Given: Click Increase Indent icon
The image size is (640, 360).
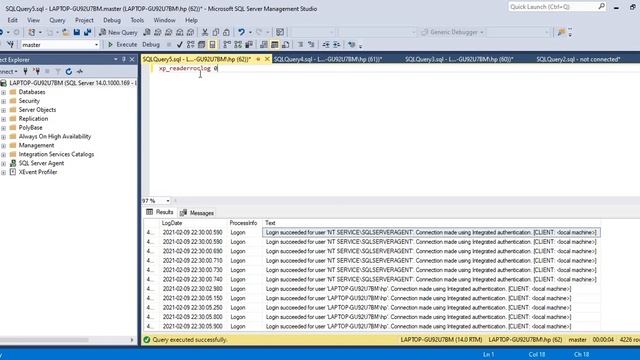Looking at the screenshot, I should pos(337,44).
